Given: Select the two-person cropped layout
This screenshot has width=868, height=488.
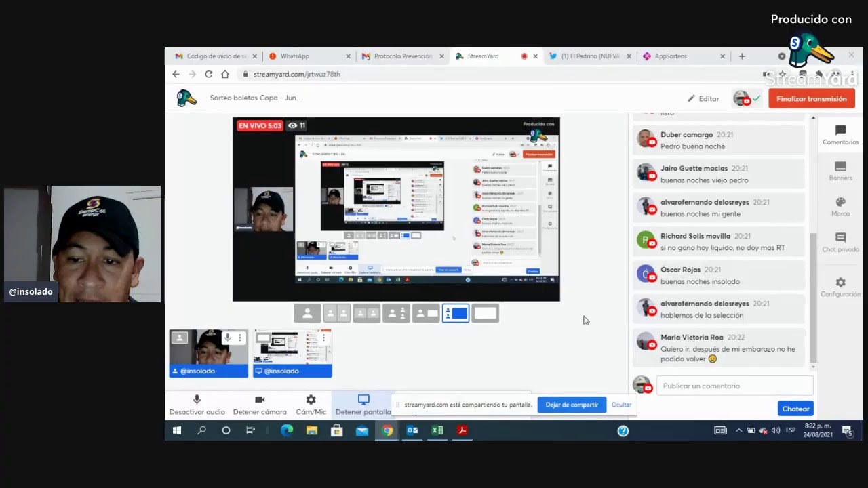Looking at the screenshot, I should click(337, 313).
